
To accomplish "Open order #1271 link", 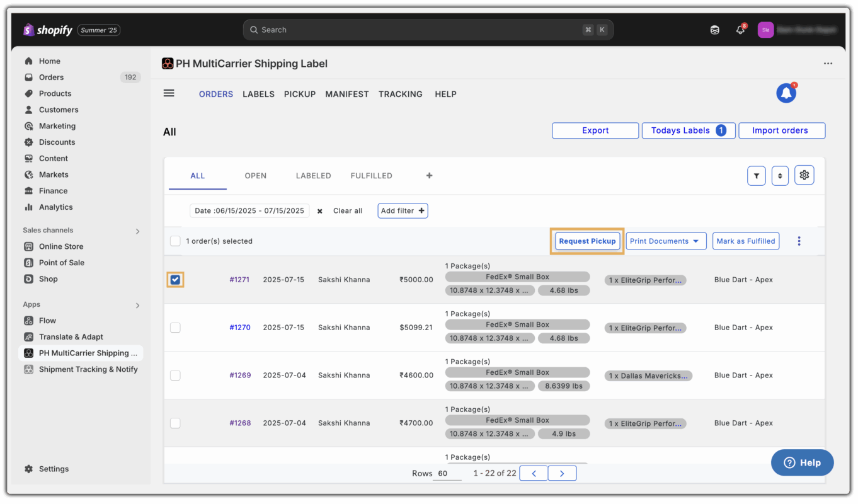I will pos(239,280).
